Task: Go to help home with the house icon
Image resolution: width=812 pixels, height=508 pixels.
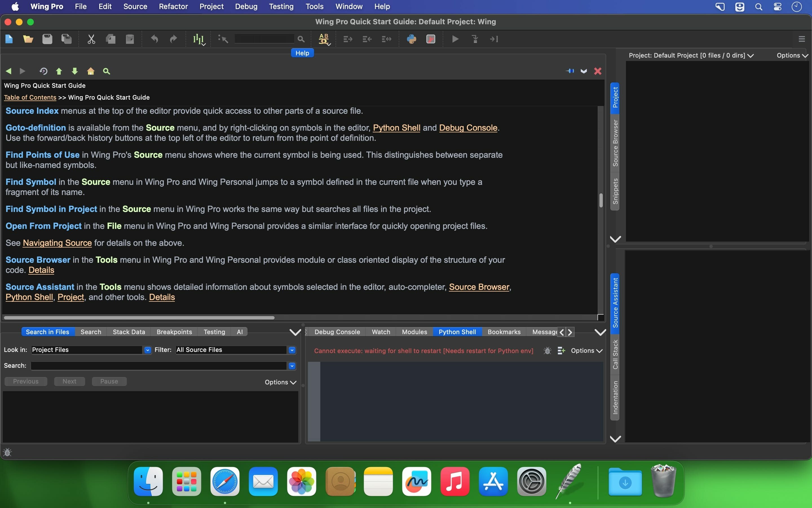Action: pyautogui.click(x=91, y=71)
